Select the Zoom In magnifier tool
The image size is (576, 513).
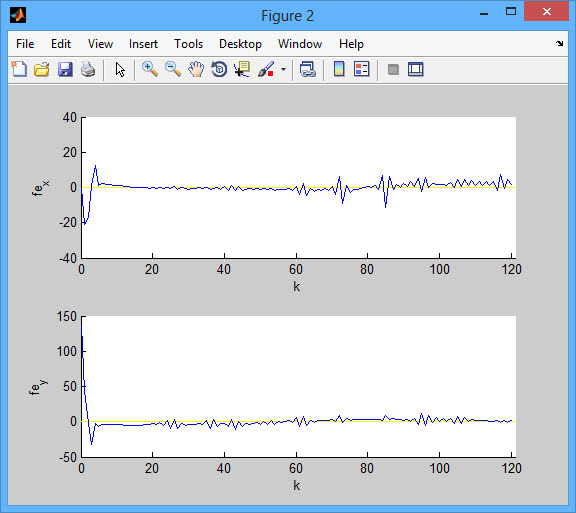[150, 69]
